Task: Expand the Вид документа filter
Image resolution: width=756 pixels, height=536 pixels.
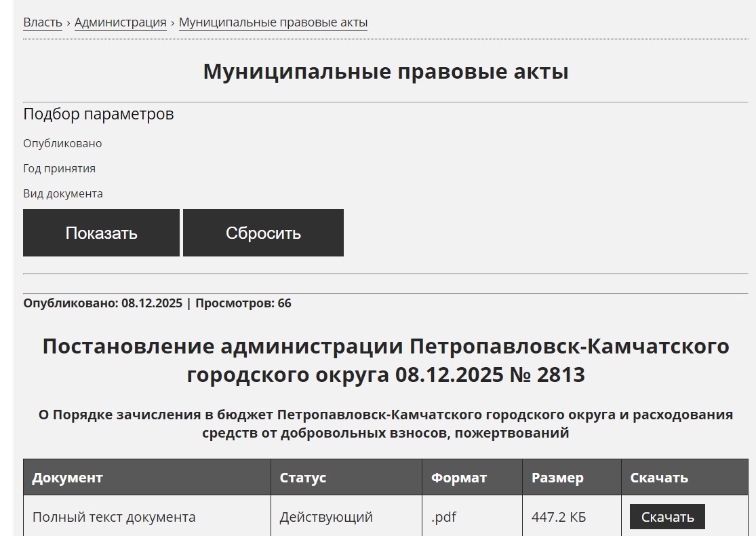Action: coord(63,193)
